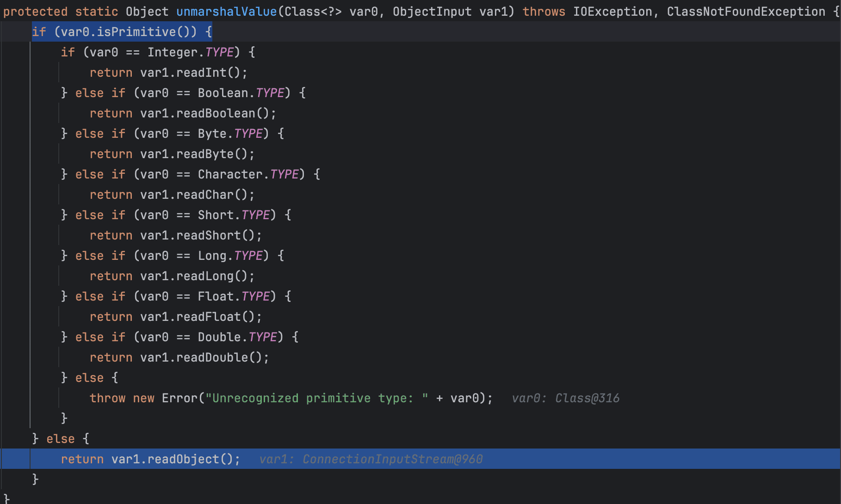
Task: Click the var1.readLong() return statement
Action: pyautogui.click(x=172, y=276)
